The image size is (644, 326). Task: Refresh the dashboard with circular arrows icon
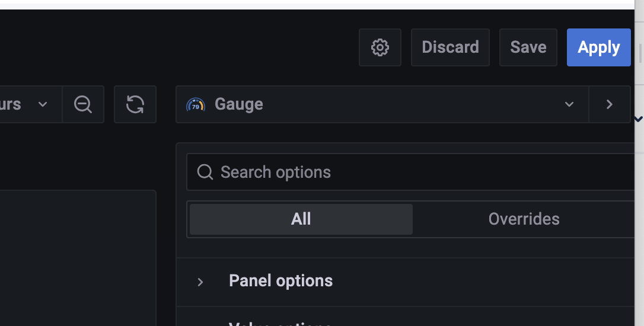click(135, 104)
